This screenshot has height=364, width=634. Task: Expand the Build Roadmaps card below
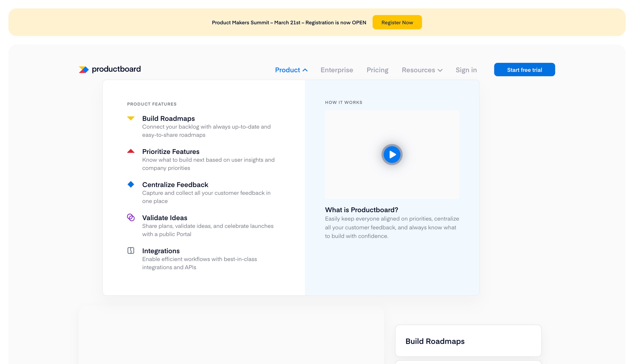tap(468, 341)
